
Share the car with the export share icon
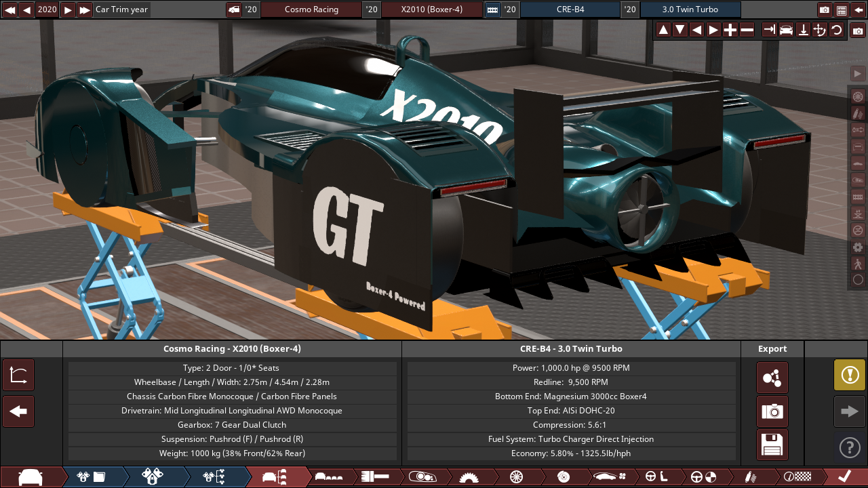(x=772, y=378)
